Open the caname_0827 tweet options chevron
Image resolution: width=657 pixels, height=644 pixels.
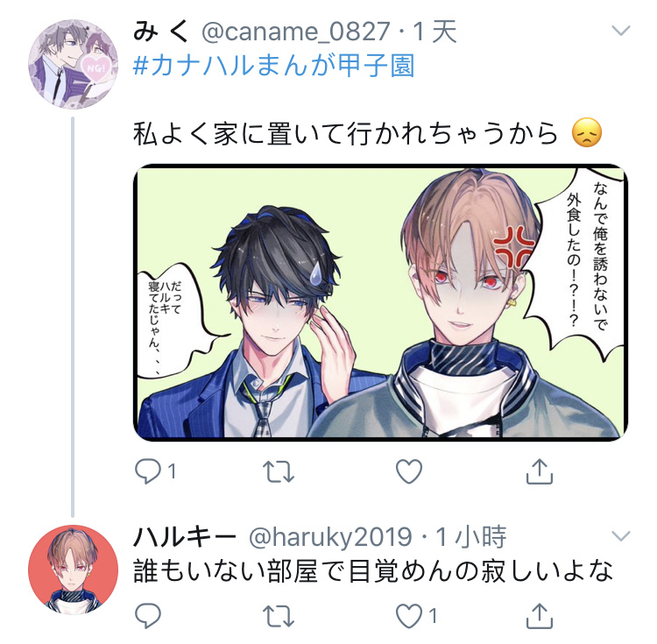point(620,31)
